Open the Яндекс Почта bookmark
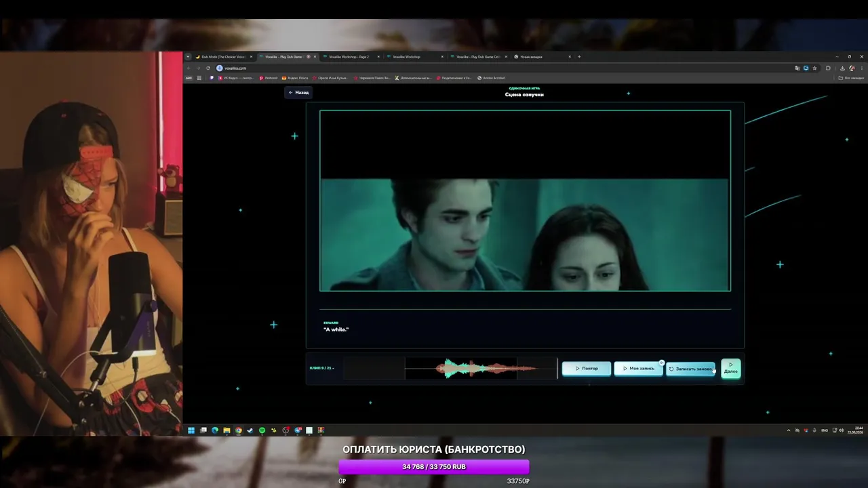868x488 pixels. tap(295, 78)
